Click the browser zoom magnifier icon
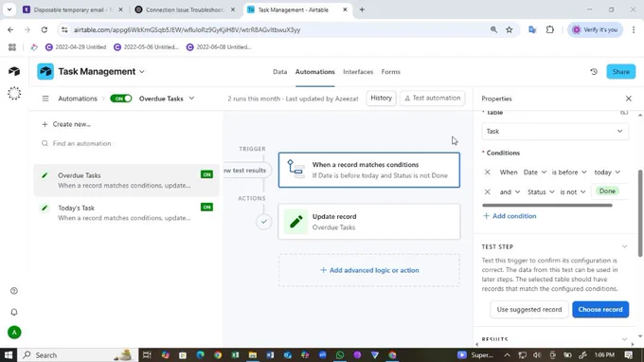 493,29
